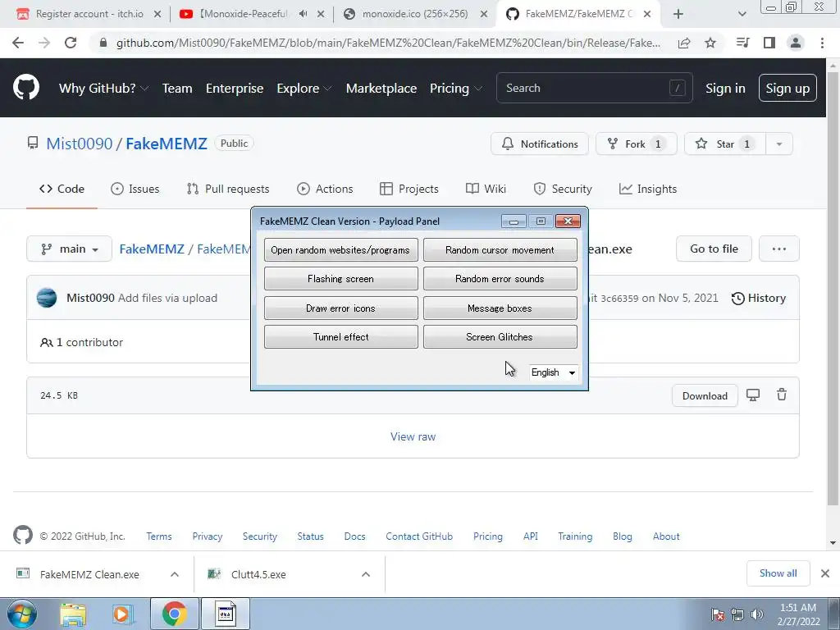Open History of commits
Image resolution: width=840 pixels, height=630 pixels.
tap(759, 298)
